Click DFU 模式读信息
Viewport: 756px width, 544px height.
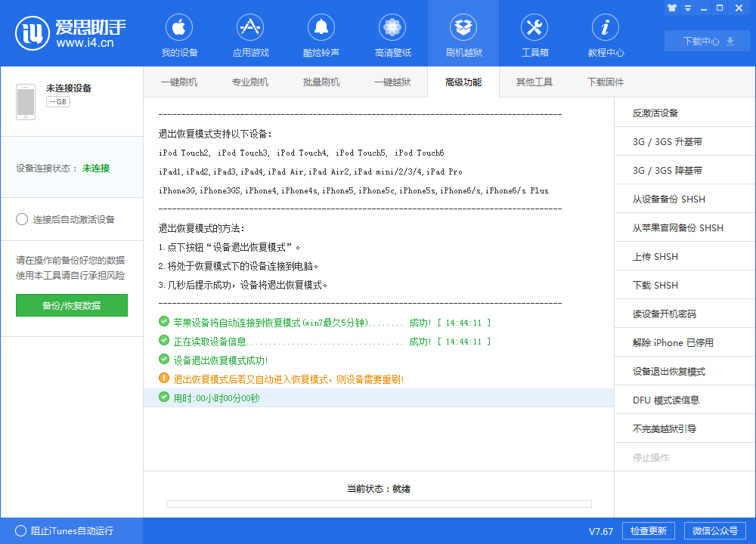click(x=685, y=400)
